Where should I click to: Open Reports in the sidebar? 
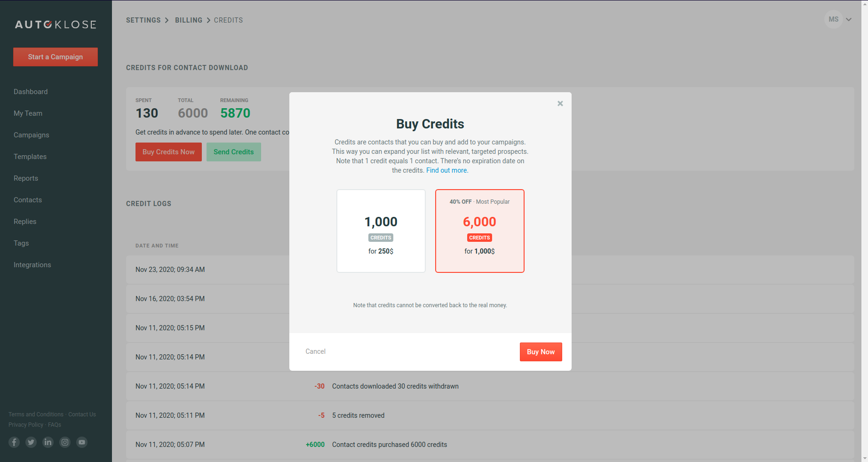point(26,178)
